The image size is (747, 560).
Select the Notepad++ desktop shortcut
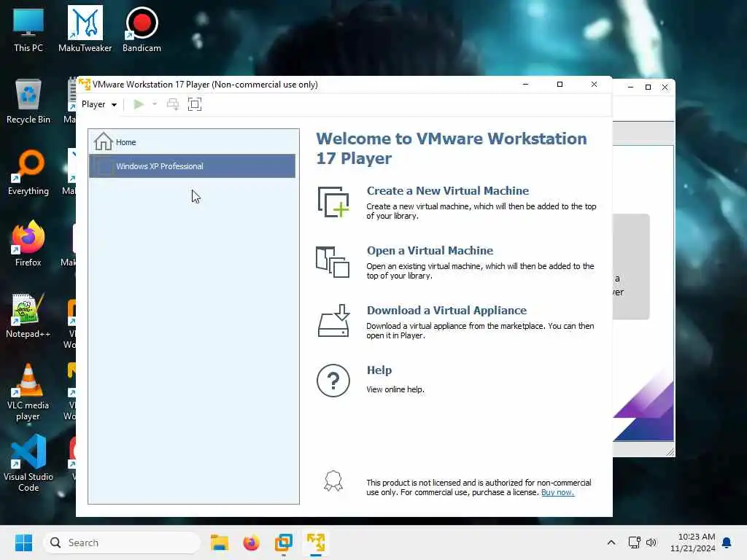coord(28,315)
